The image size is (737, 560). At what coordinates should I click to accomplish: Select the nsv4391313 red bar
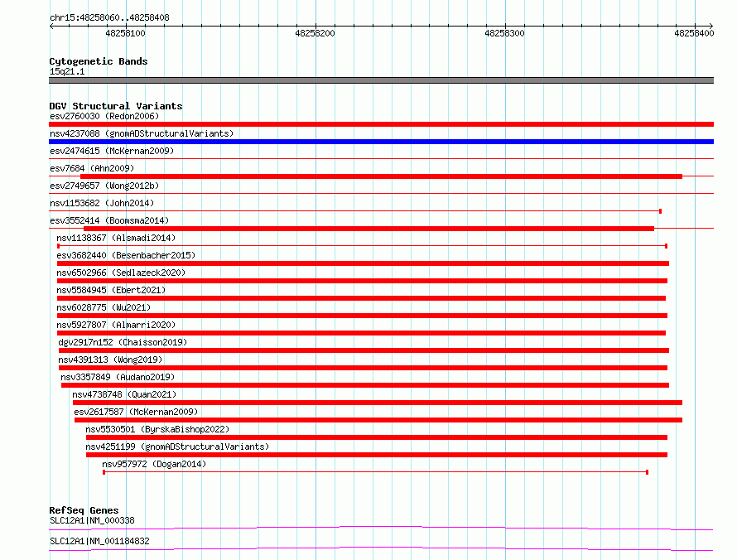[363, 368]
